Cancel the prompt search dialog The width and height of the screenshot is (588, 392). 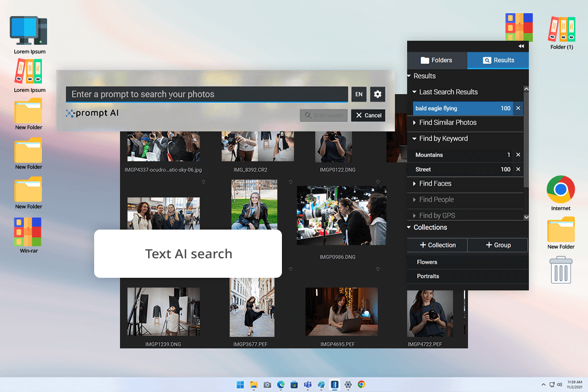[x=368, y=115]
